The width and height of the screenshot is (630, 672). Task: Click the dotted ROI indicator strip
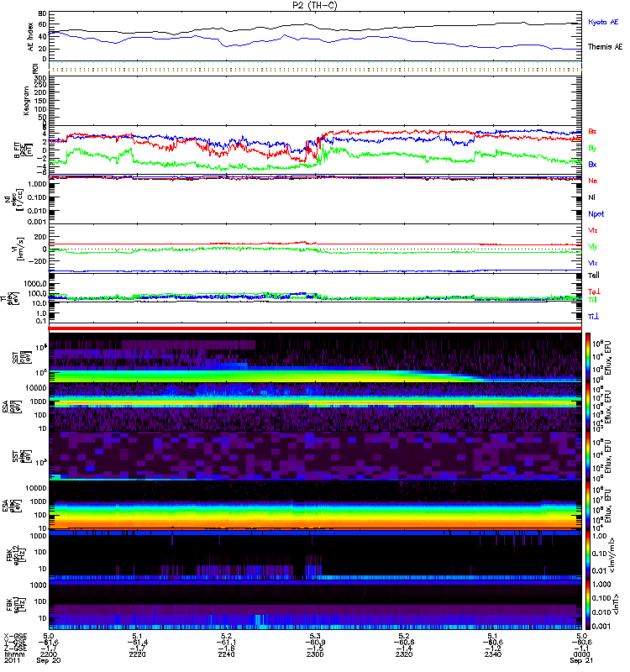pyautogui.click(x=315, y=68)
